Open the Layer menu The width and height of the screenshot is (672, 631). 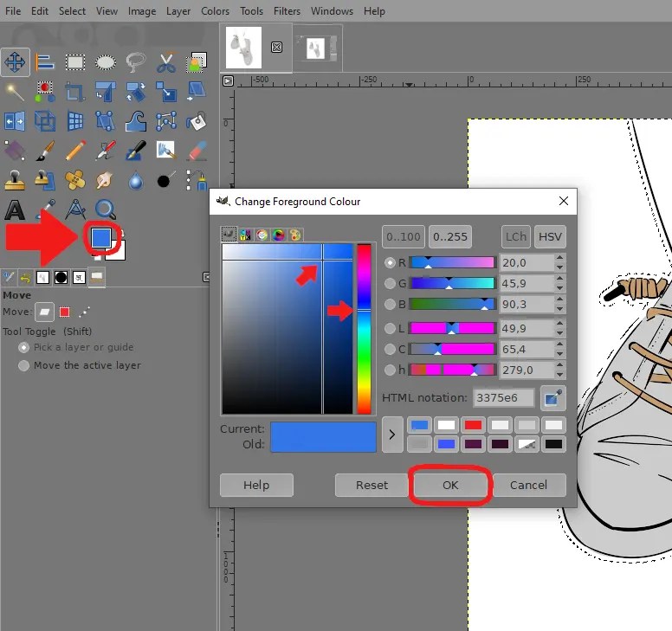pyautogui.click(x=178, y=11)
